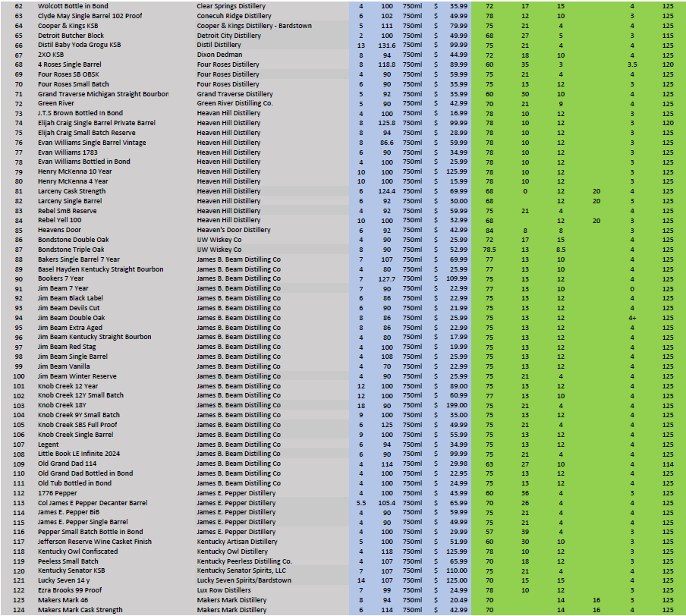Image resolution: width=686 pixels, height=616 pixels.
Task: Click the 110.00 price for Kentucky Senator KSB
Action: coord(456,570)
